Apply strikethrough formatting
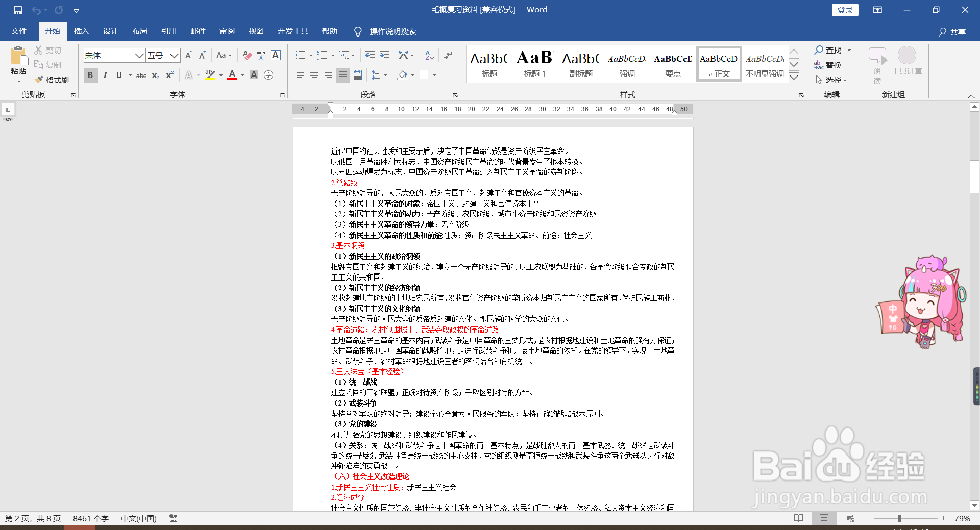 pyautogui.click(x=141, y=75)
